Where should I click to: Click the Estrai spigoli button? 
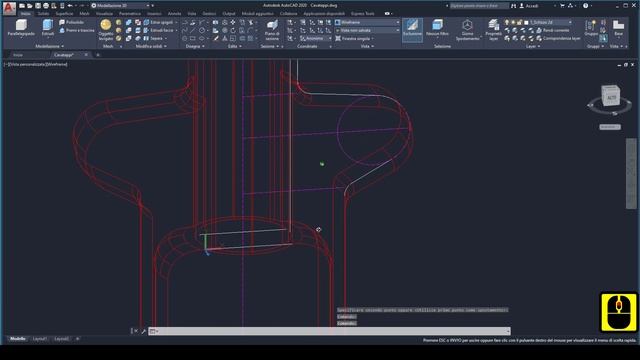coord(158,22)
